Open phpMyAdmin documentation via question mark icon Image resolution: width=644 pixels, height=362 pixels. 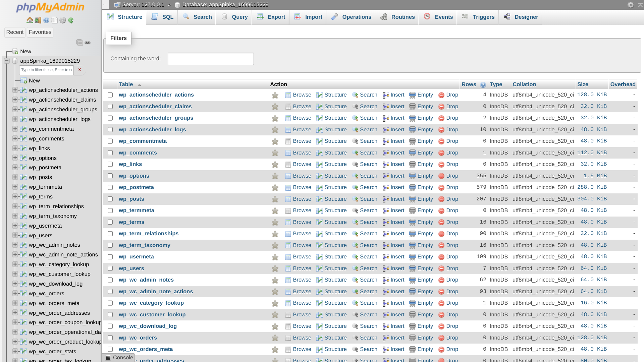(46, 20)
